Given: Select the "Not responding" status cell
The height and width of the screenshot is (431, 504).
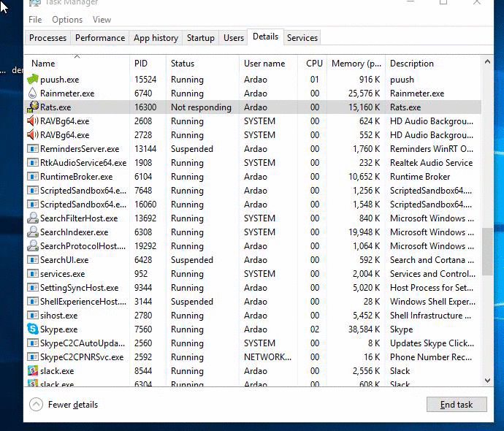Looking at the screenshot, I should click(201, 107).
